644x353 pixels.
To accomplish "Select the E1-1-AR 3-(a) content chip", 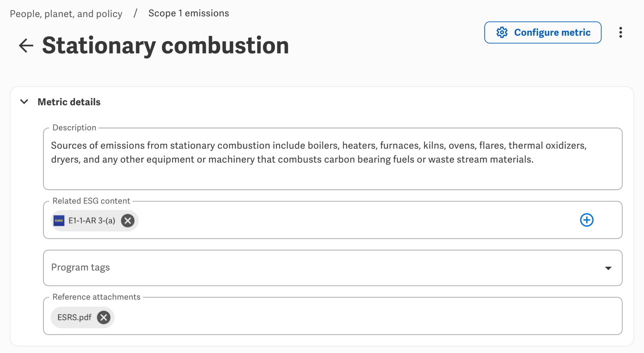I will (92, 221).
